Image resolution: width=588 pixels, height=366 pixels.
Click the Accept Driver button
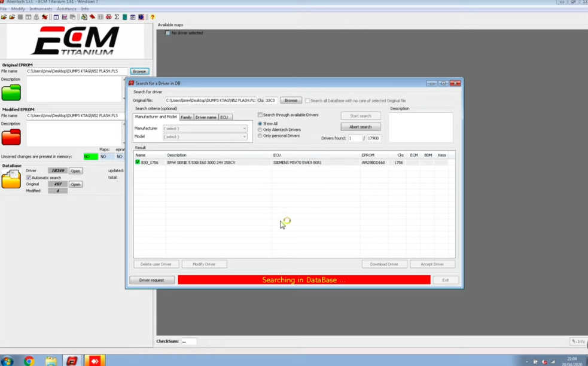coord(432,264)
